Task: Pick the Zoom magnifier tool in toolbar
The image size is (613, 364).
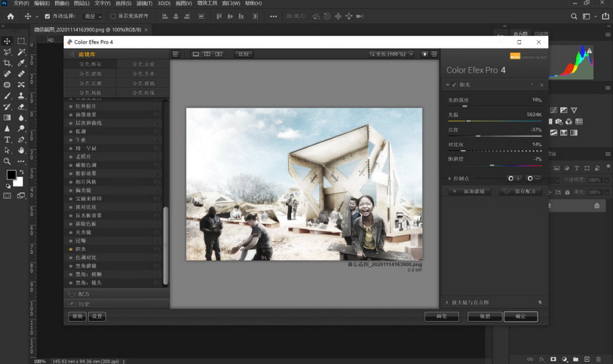Action: (8, 161)
